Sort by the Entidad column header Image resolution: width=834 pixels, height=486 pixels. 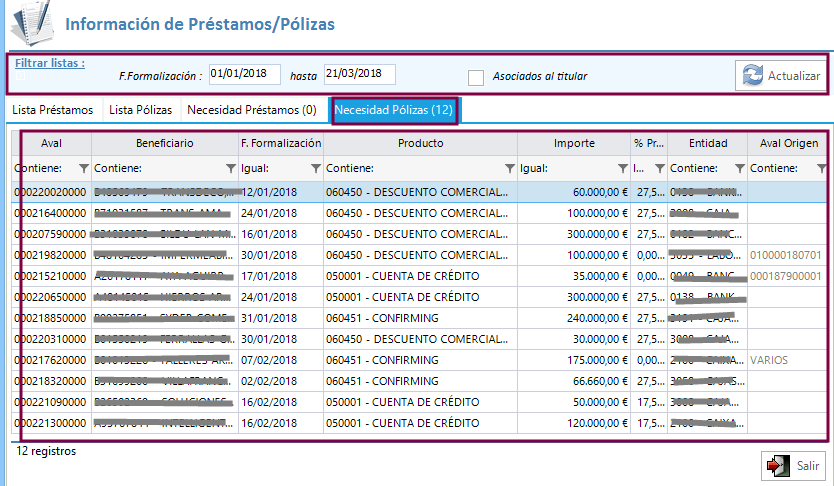(x=708, y=143)
